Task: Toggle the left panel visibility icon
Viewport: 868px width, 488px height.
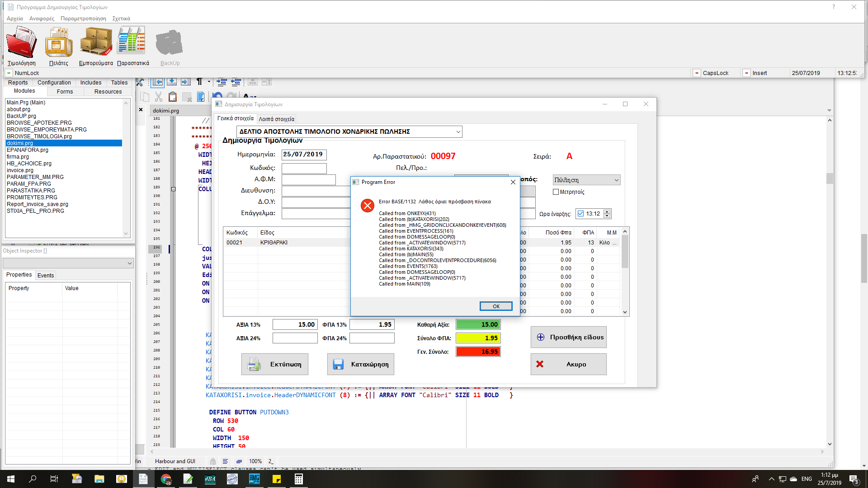Action: (x=158, y=82)
